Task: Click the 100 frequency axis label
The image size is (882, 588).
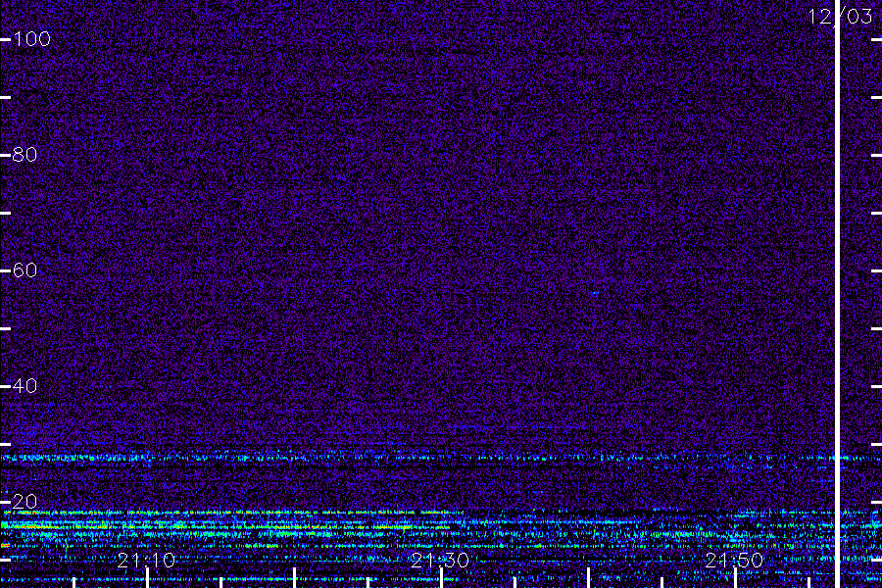Action: pos(31,39)
